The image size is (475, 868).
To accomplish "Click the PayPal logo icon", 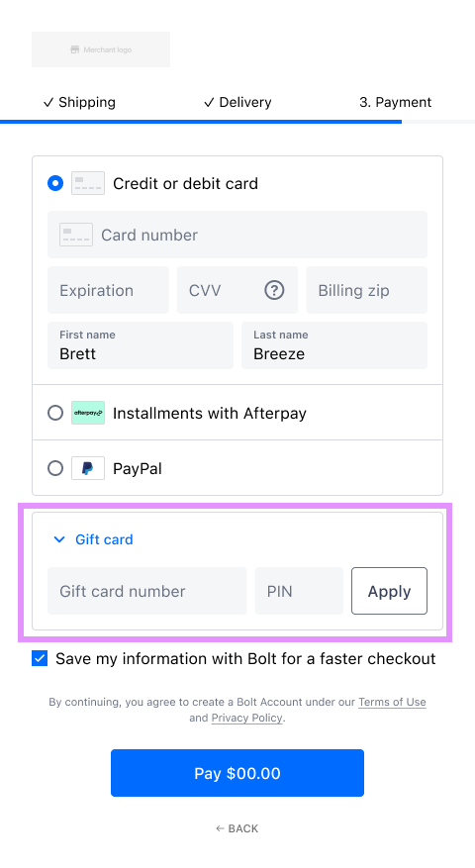I will tap(88, 468).
